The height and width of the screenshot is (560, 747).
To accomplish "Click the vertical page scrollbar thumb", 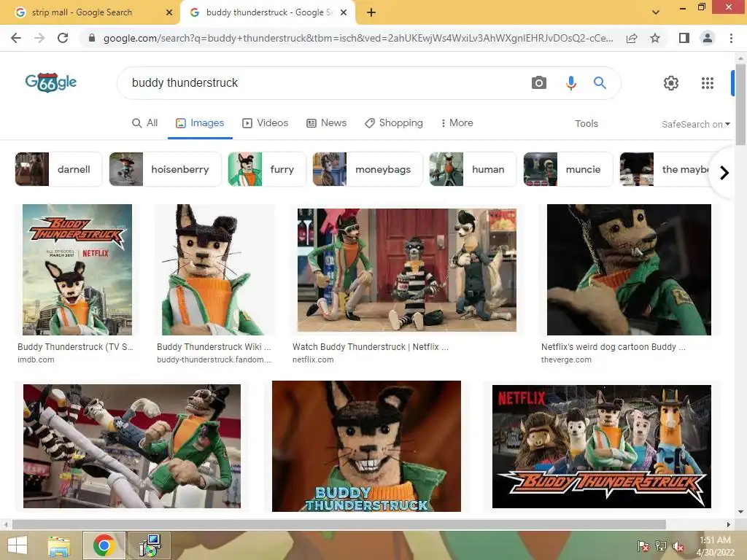I will pyautogui.click(x=740, y=105).
